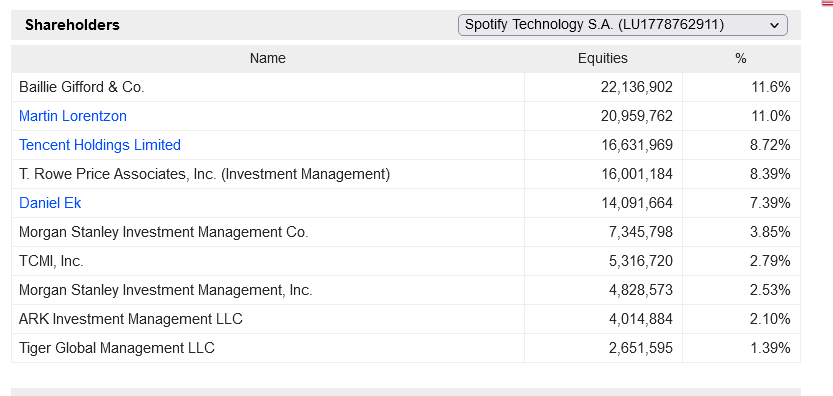Image resolution: width=833 pixels, height=396 pixels.
Task: Select ARK Investment Management LLC row
Action: 406,319
